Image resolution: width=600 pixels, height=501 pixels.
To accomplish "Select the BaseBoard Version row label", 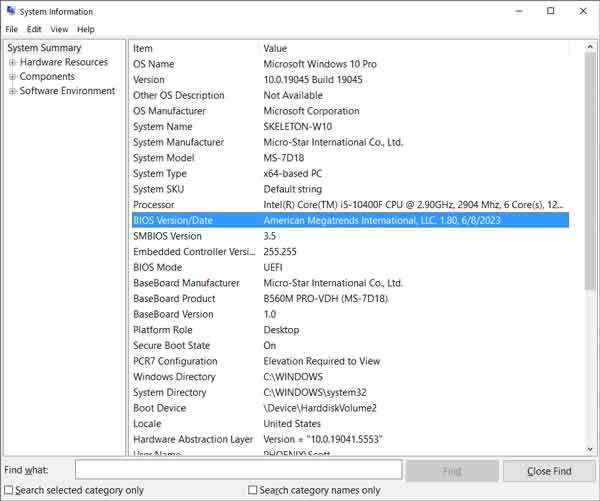I will point(173,314).
